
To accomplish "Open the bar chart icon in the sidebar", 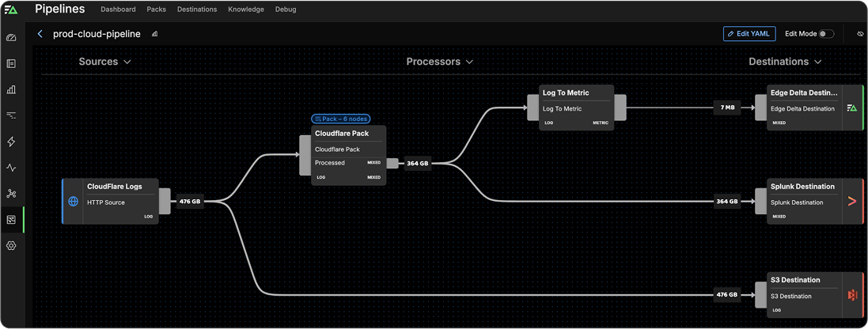I will (11, 89).
